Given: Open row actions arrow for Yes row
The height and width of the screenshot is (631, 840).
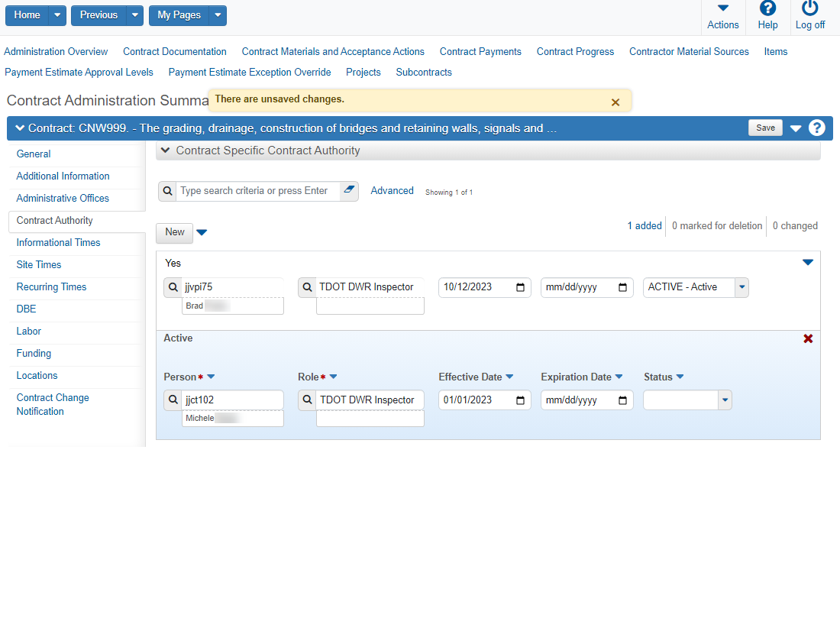Looking at the screenshot, I should coord(808,263).
